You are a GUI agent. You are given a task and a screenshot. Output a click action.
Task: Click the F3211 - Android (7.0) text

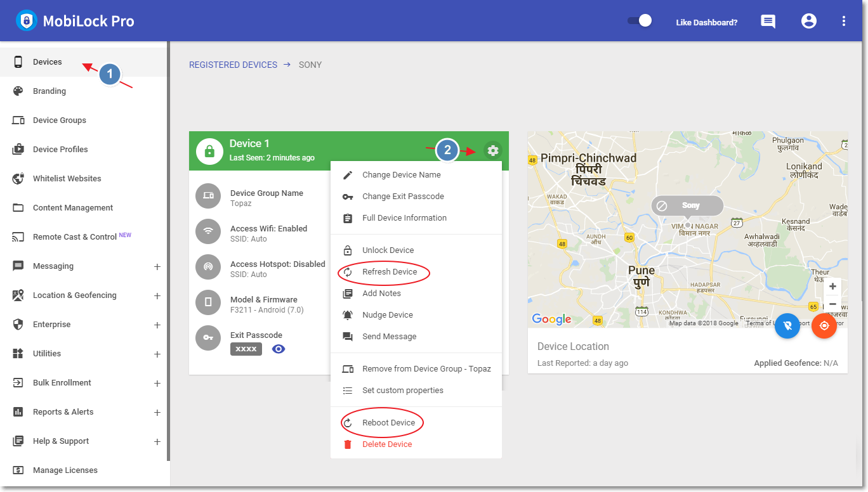coord(267,310)
